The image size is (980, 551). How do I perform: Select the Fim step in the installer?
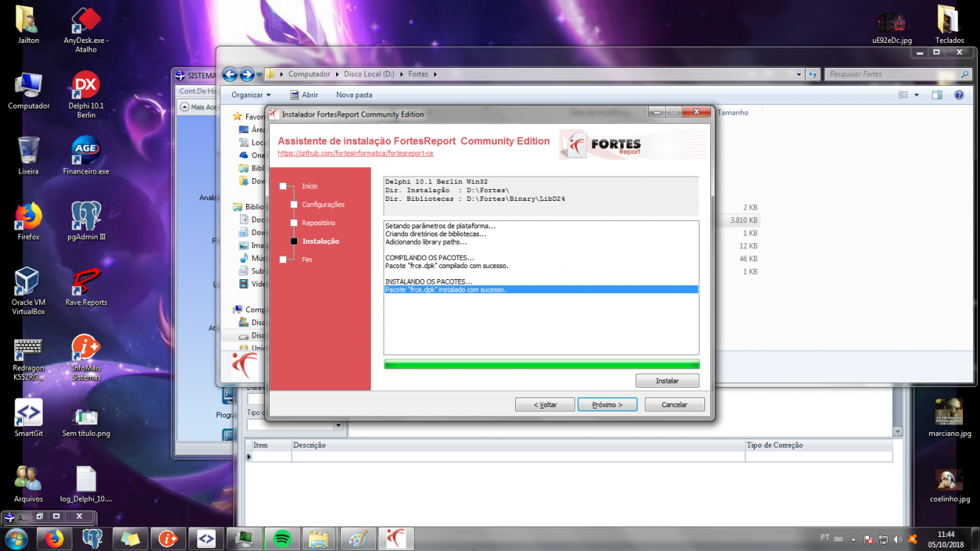coord(307,260)
